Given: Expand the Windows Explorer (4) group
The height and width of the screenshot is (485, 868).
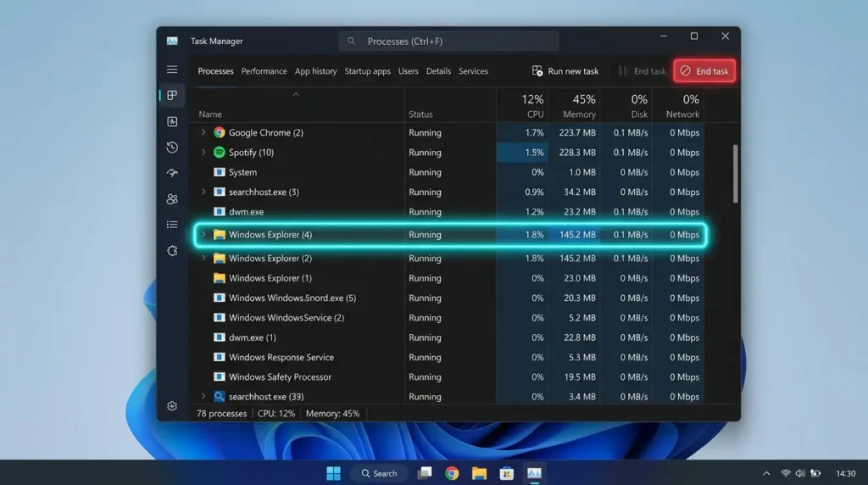Looking at the screenshot, I should point(203,235).
